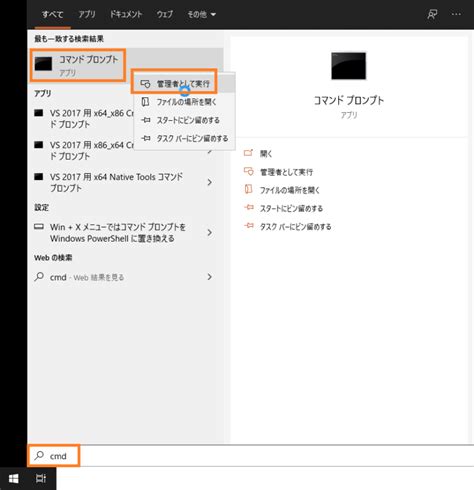
Task: Click the Command Prompt icon in best match
Action: click(43, 64)
